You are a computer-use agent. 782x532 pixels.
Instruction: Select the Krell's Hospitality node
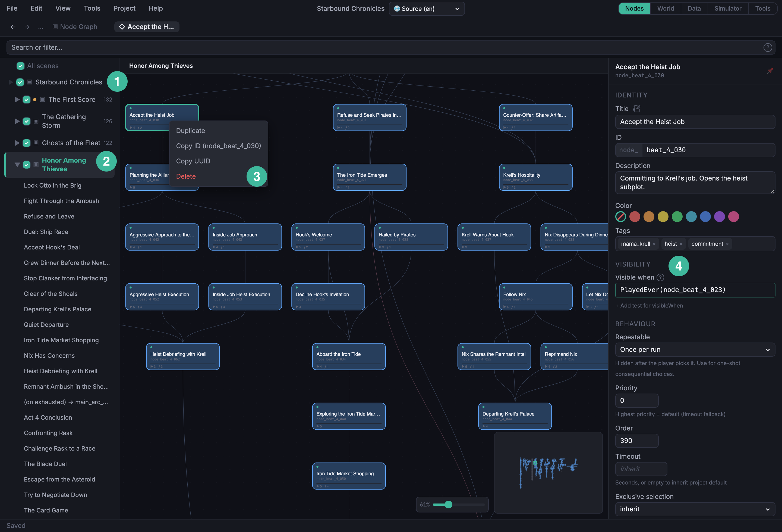click(x=535, y=177)
